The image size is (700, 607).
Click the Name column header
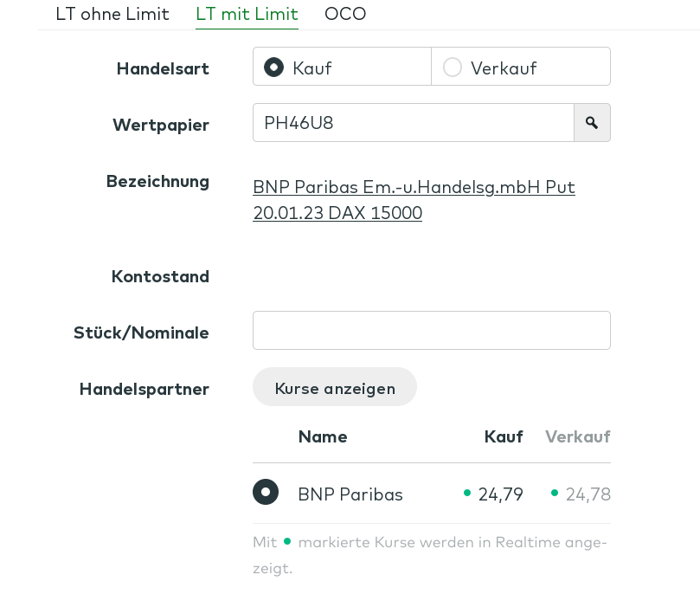[323, 436]
